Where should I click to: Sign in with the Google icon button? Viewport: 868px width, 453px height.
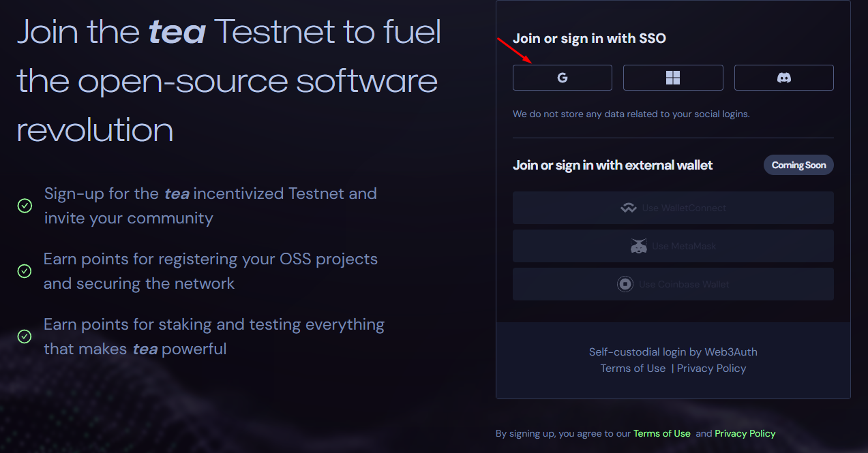562,78
